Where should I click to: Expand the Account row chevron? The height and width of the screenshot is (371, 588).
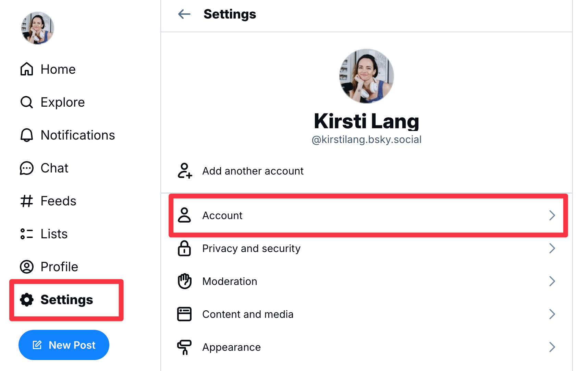(x=552, y=215)
